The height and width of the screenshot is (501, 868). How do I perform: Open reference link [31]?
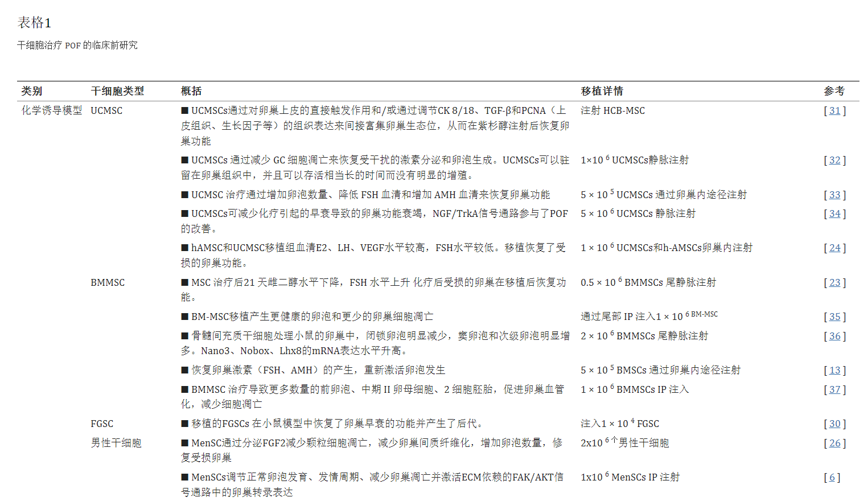(834, 110)
